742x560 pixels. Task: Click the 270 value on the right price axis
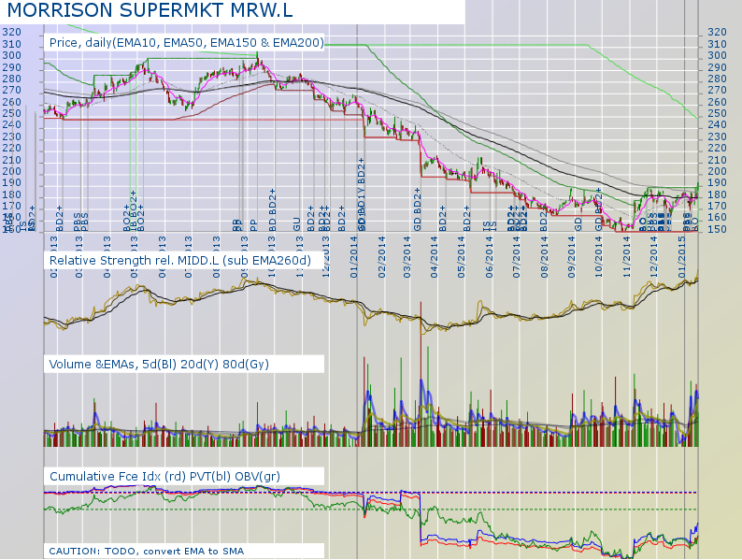[717, 90]
